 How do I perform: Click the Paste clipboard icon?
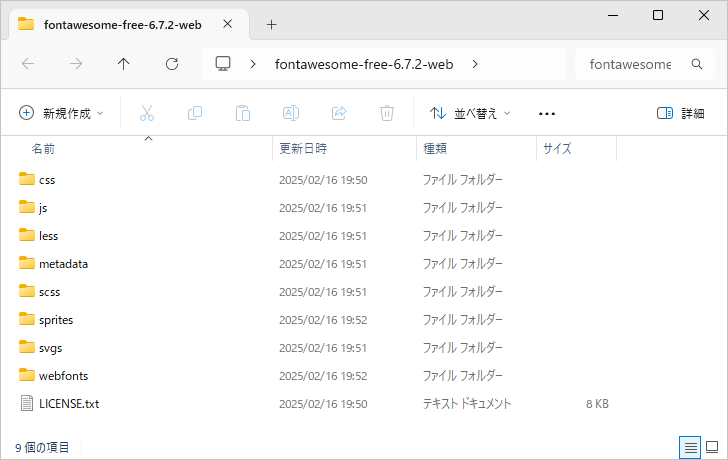pos(243,113)
